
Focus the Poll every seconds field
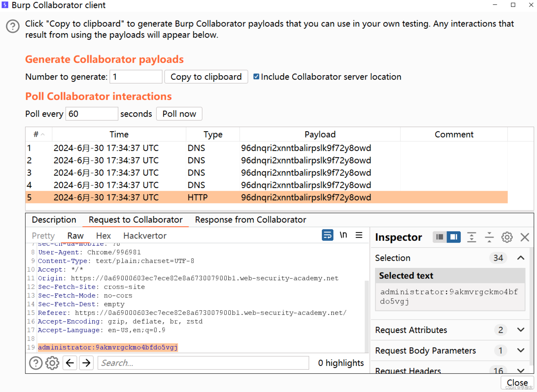click(x=92, y=114)
